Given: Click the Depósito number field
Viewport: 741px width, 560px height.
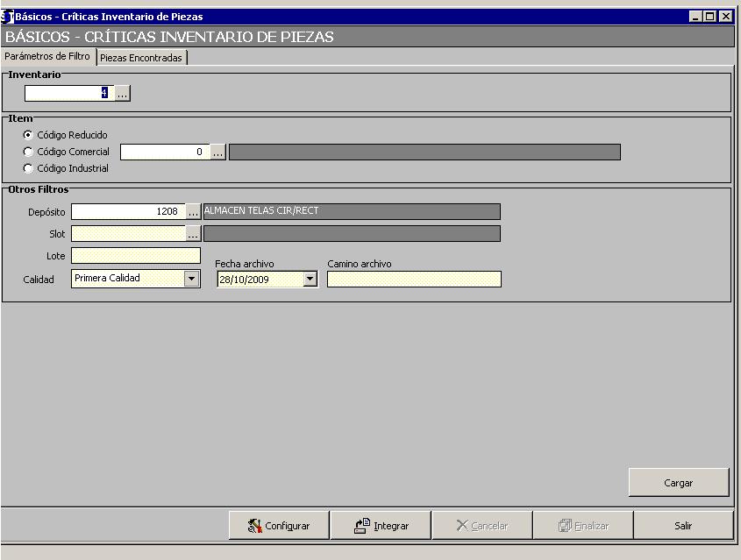Looking at the screenshot, I should pos(128,212).
